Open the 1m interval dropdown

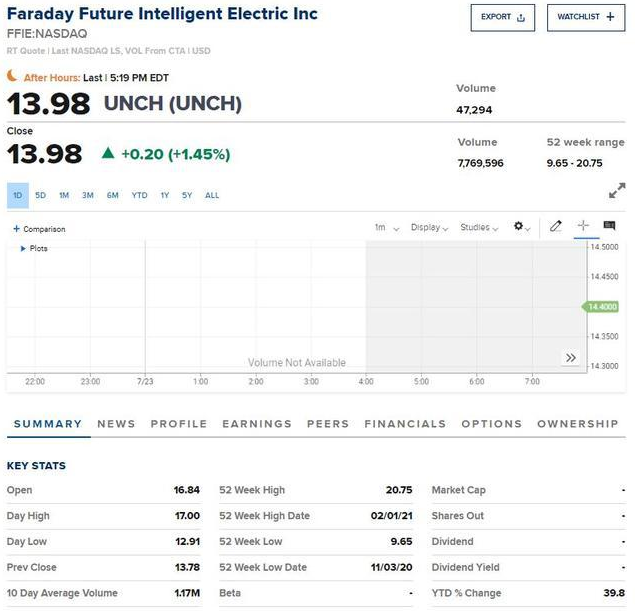(386, 228)
